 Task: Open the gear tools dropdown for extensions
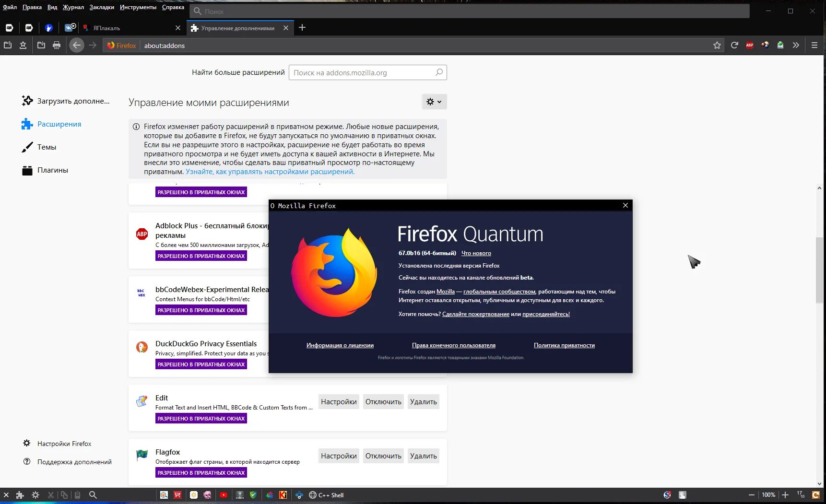pos(434,102)
